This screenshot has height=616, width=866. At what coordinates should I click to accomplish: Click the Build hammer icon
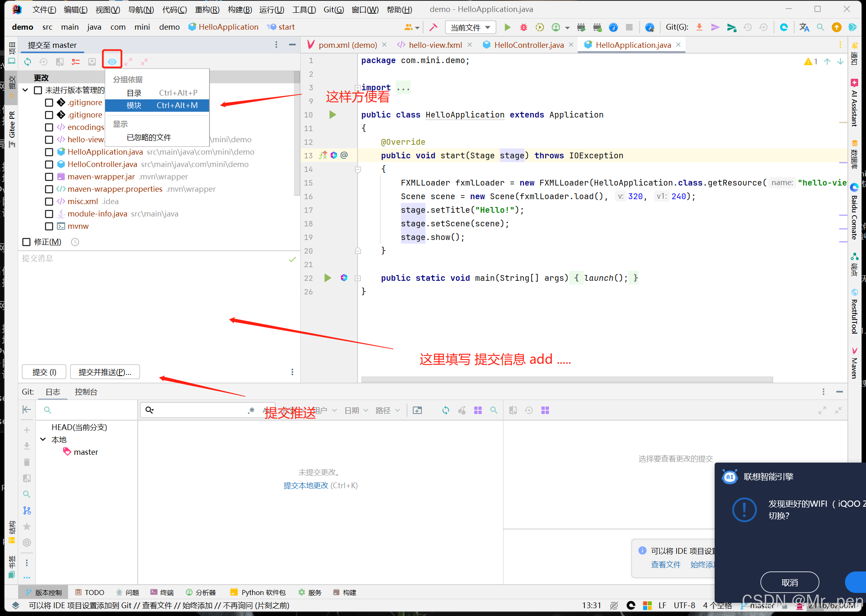pyautogui.click(x=433, y=27)
